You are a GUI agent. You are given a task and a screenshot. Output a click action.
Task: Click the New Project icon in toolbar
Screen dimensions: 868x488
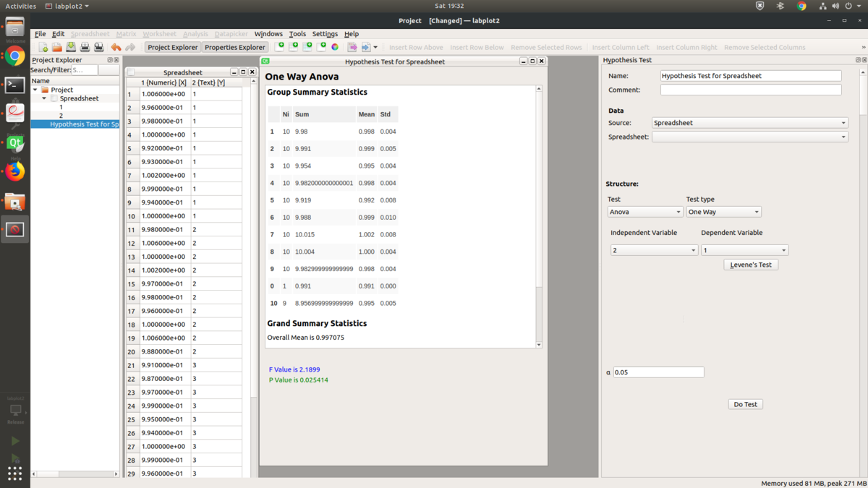tap(43, 48)
